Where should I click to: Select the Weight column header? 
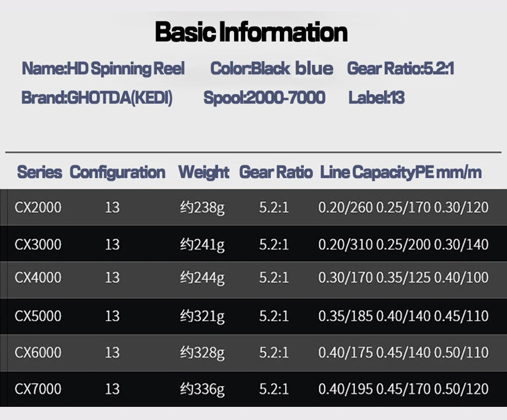pos(204,172)
